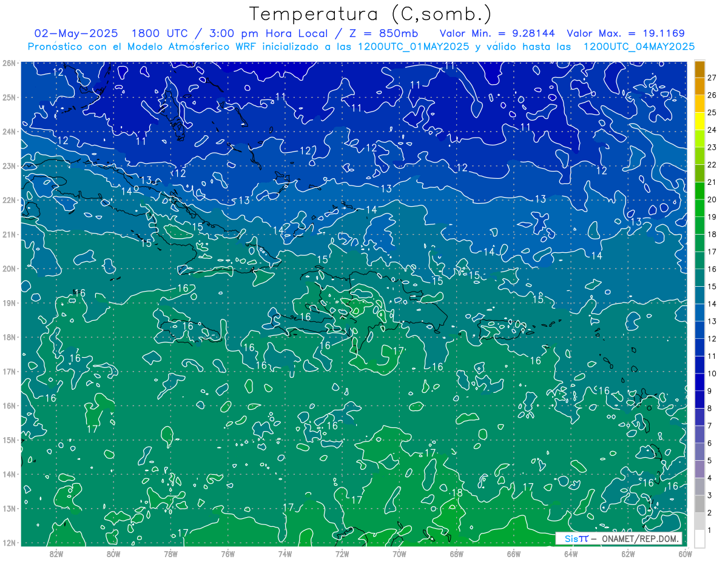The width and height of the screenshot is (728, 562).
Task: Click the '20' label on the color scale
Action: [712, 199]
